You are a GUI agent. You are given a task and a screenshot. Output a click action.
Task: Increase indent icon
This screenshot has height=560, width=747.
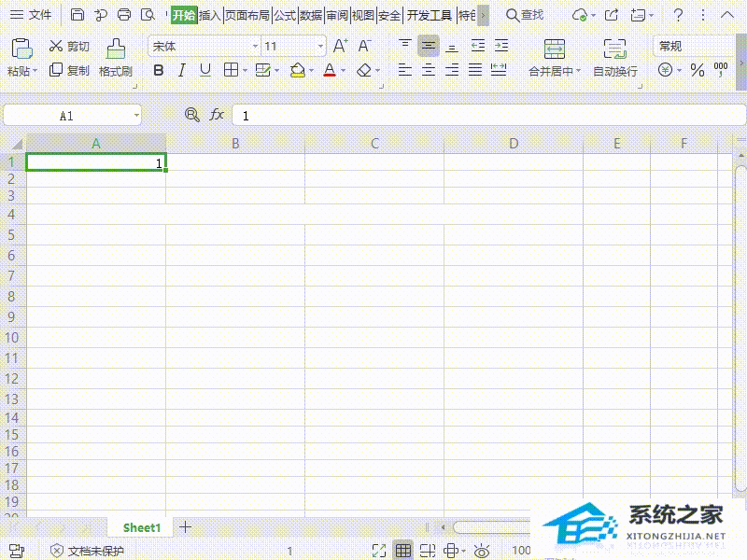(x=501, y=46)
